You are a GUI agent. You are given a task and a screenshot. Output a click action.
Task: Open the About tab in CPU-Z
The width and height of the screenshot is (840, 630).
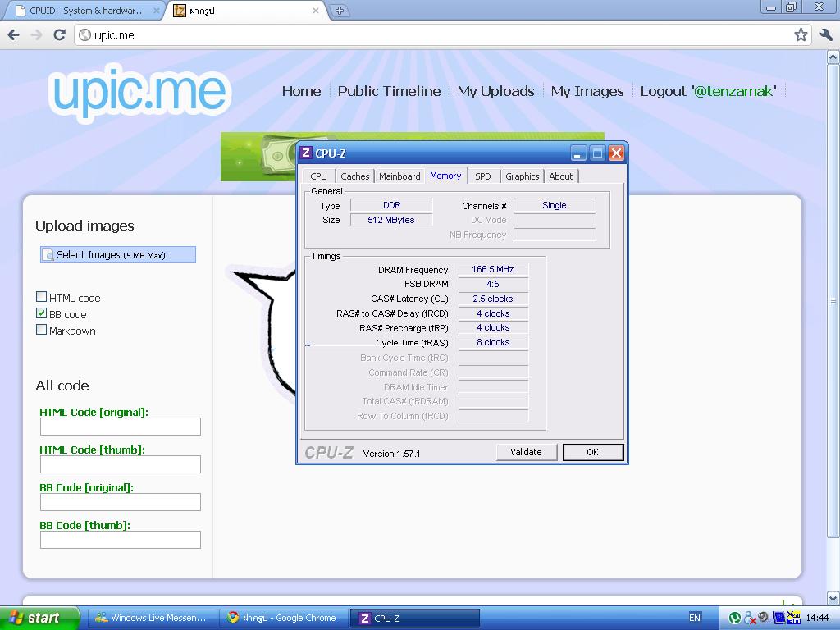click(x=561, y=176)
